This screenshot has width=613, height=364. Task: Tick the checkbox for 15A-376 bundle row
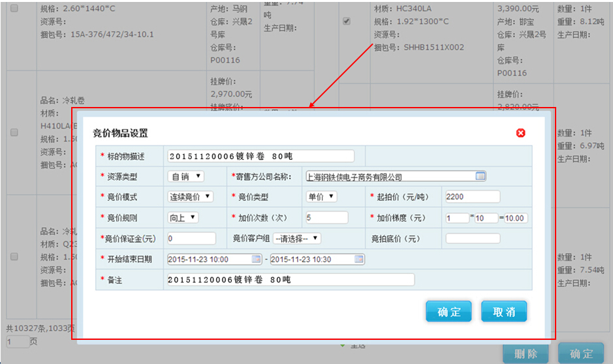(x=14, y=8)
